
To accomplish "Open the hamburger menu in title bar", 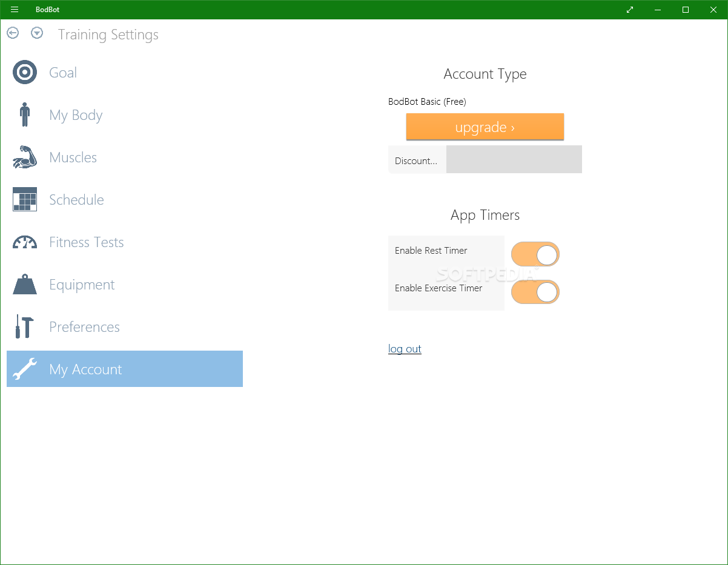I will [15, 10].
